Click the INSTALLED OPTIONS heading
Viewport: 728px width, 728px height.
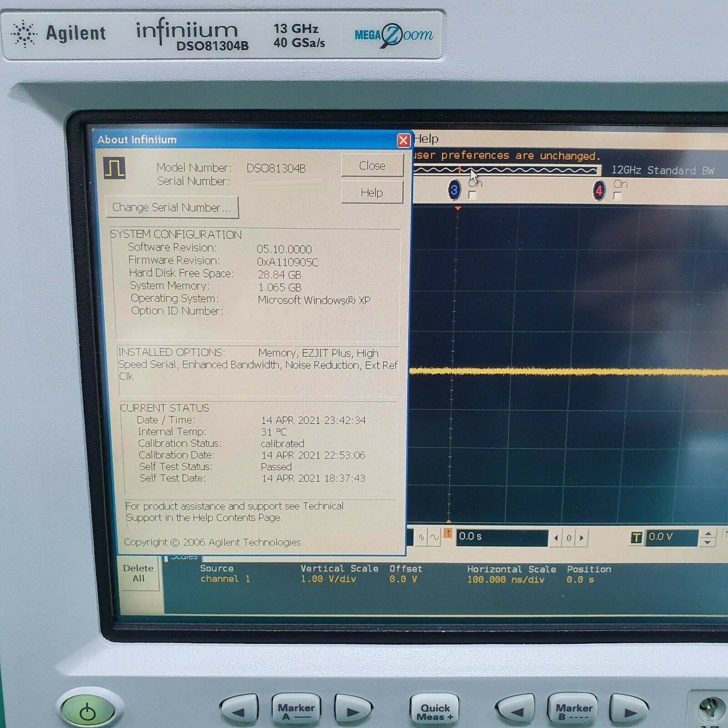(171, 352)
